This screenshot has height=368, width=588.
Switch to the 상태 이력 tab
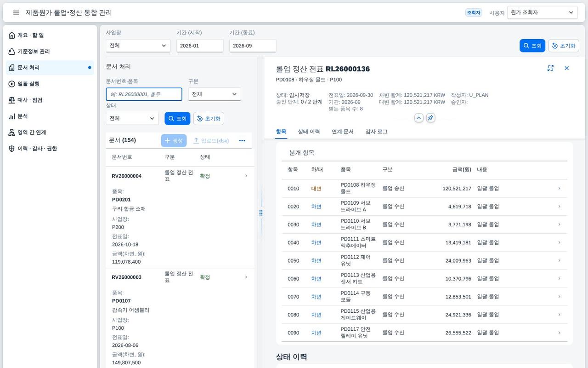coord(309,132)
